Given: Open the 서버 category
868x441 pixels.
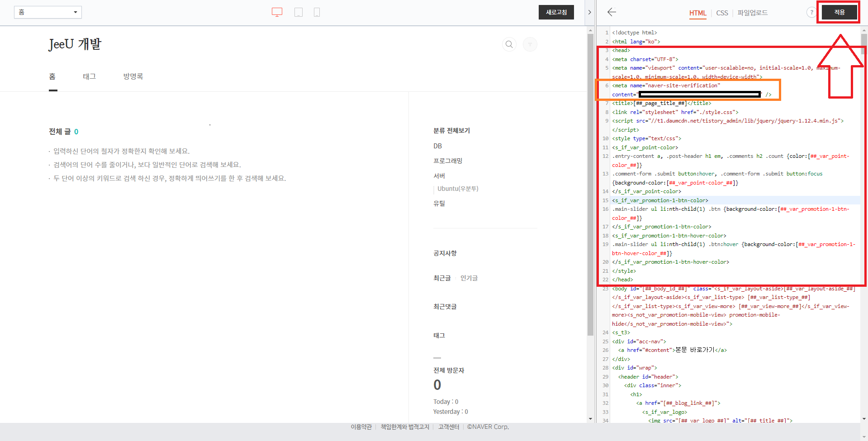Looking at the screenshot, I should click(439, 176).
